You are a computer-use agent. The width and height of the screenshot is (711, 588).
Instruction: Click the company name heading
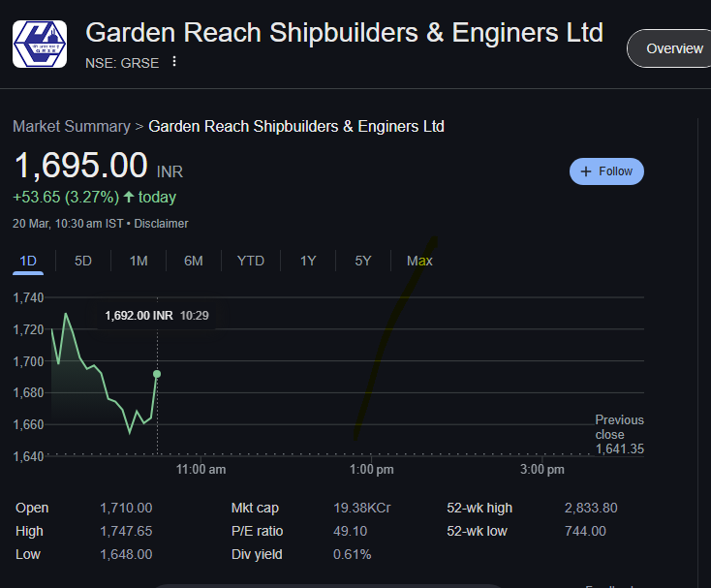point(344,33)
